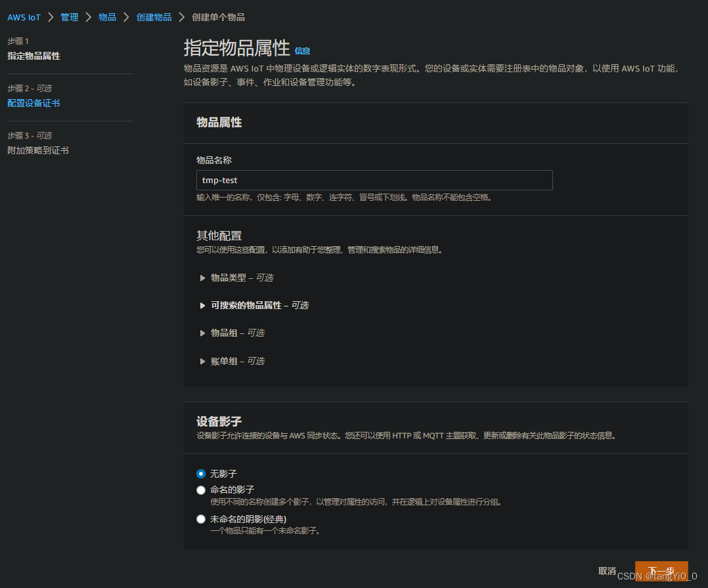Click the 账单组 disclosure triangle icon

click(x=203, y=360)
